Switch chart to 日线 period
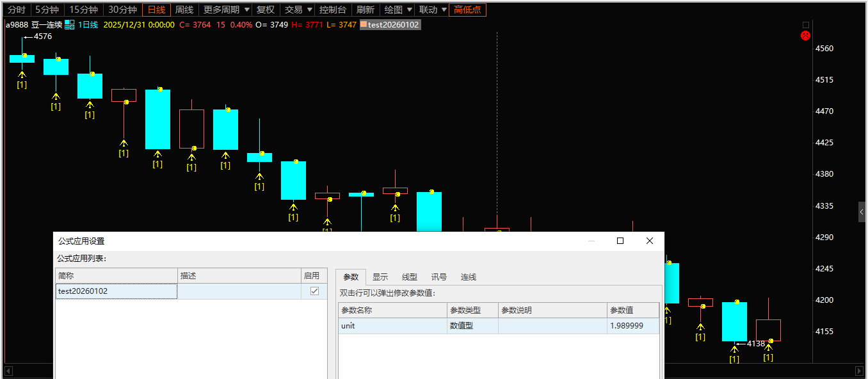The height and width of the screenshot is (379, 868). 156,10
